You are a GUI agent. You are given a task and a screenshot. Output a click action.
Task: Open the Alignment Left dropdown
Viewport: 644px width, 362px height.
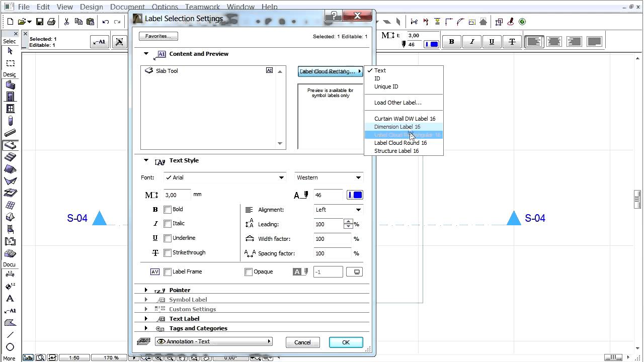click(x=338, y=210)
